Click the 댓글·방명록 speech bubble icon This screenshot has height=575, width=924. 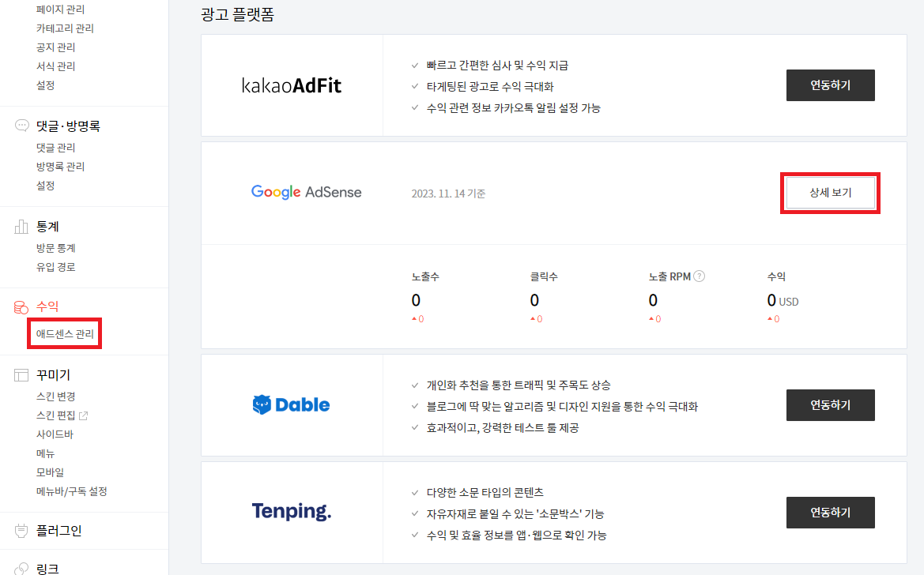[22, 126]
